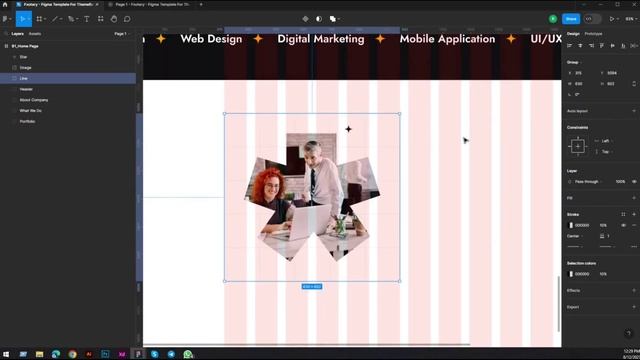The width and height of the screenshot is (640, 360).
Task: Click the Align horizontal centers icon
Action: point(580,46)
